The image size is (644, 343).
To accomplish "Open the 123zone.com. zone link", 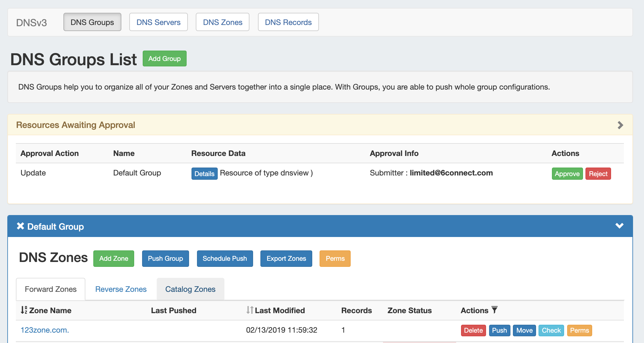I will [x=45, y=330].
